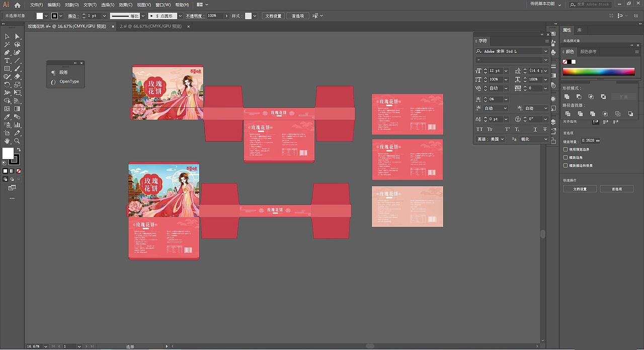The height and width of the screenshot is (350, 644).
Task: Select the Line Segment tool
Action: click(17, 60)
